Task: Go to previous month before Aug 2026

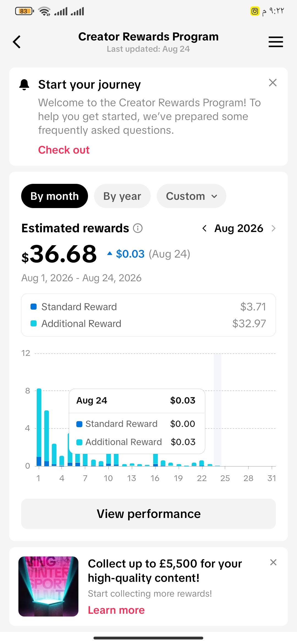Action: [x=204, y=228]
